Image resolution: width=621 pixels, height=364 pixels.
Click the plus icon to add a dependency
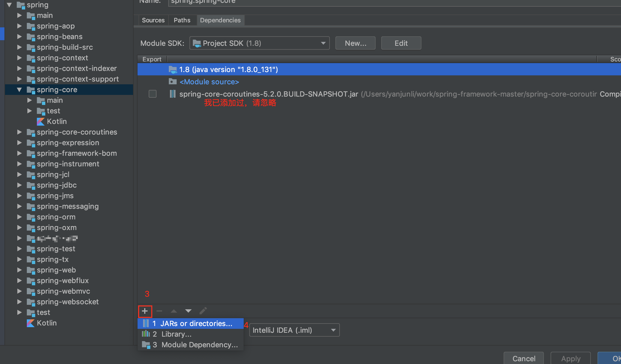145,311
